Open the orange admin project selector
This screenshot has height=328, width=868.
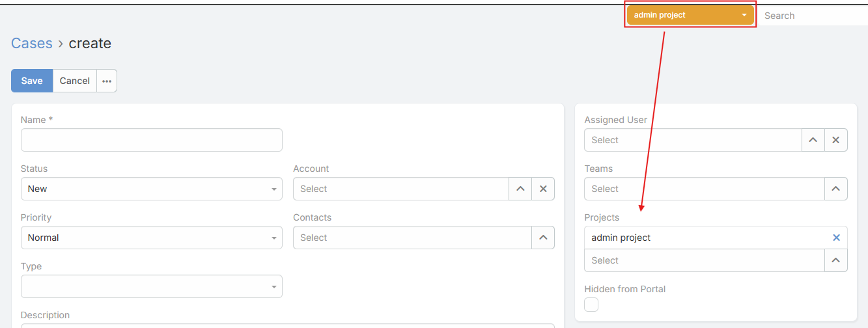point(690,15)
